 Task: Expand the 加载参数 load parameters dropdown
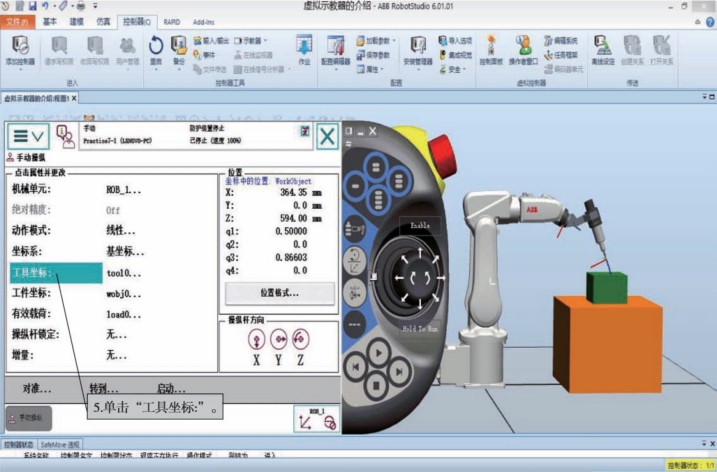point(394,41)
